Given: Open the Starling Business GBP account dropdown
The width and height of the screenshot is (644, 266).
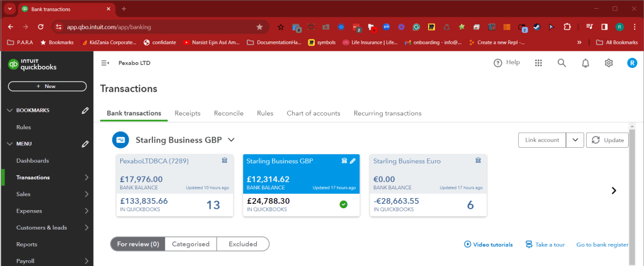Looking at the screenshot, I should point(231,140).
